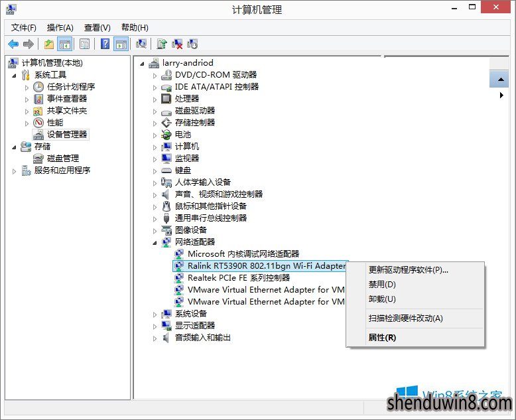Collapse the 系统工具 tree node
The image size is (516, 420).
(x=14, y=76)
